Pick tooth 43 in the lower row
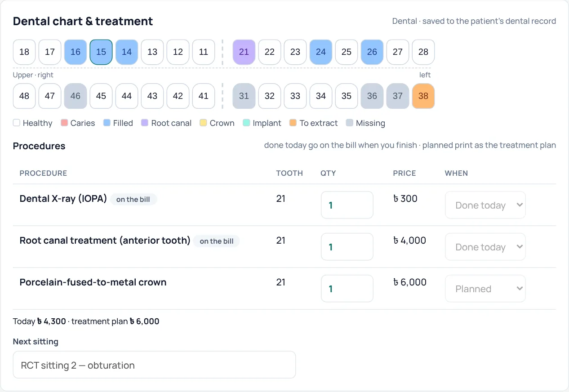 coord(152,96)
